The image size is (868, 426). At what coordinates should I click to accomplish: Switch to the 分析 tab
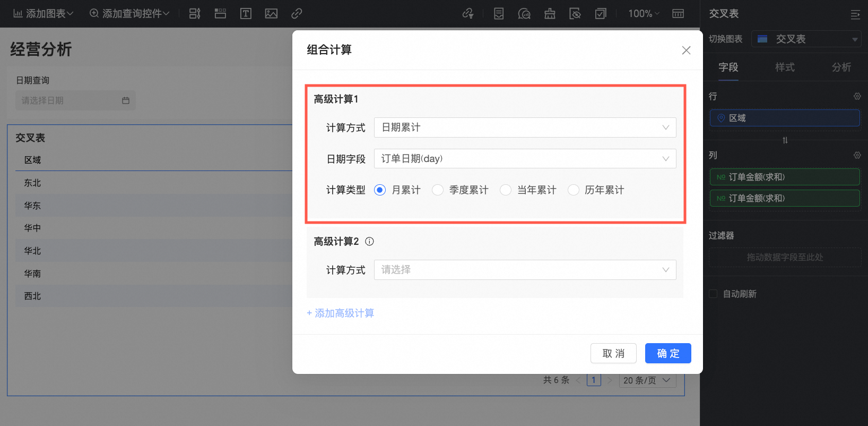pos(841,67)
